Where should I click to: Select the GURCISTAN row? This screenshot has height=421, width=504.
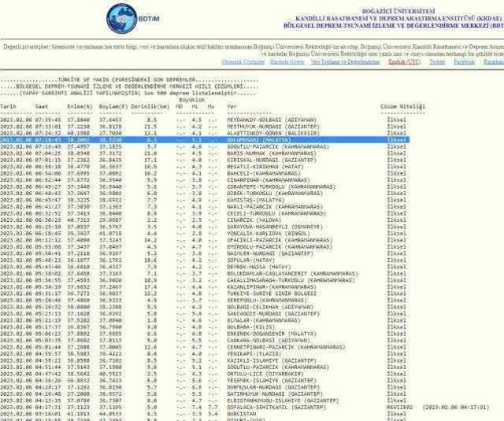(x=205, y=414)
